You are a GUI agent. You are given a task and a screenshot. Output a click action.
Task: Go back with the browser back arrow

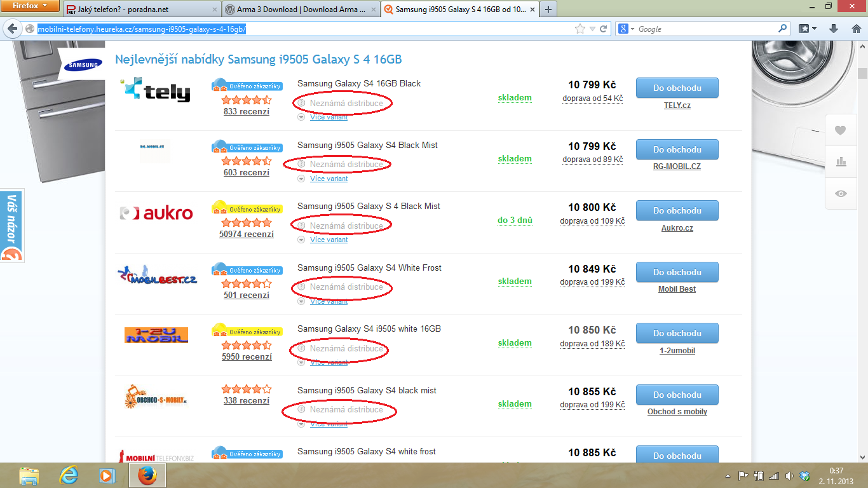point(12,29)
